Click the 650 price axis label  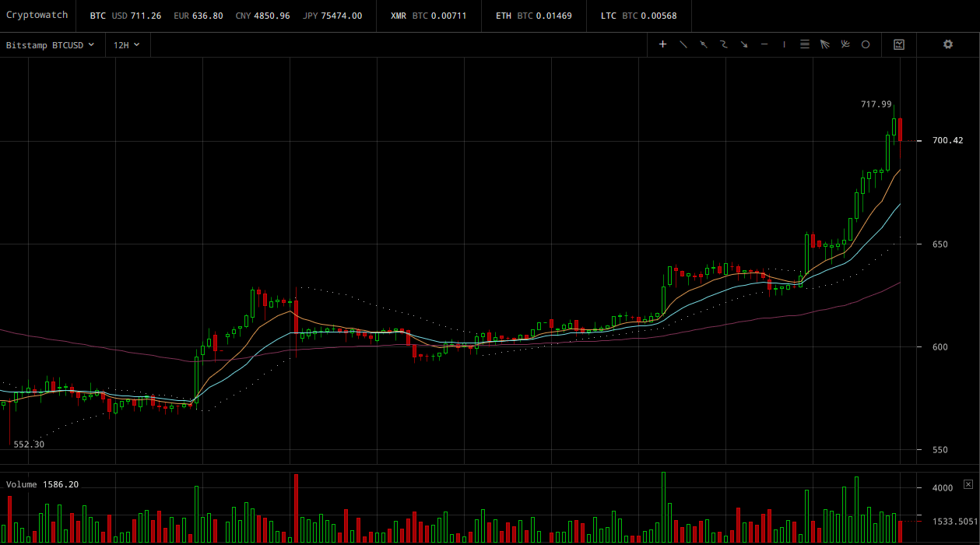click(x=940, y=244)
